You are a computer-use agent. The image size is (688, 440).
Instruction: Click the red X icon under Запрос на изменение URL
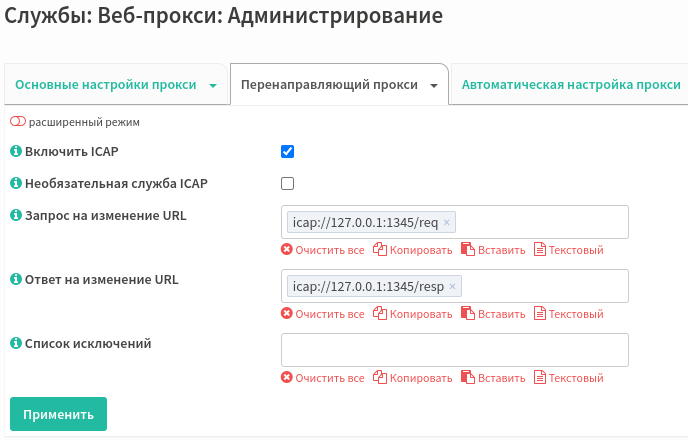click(x=287, y=250)
